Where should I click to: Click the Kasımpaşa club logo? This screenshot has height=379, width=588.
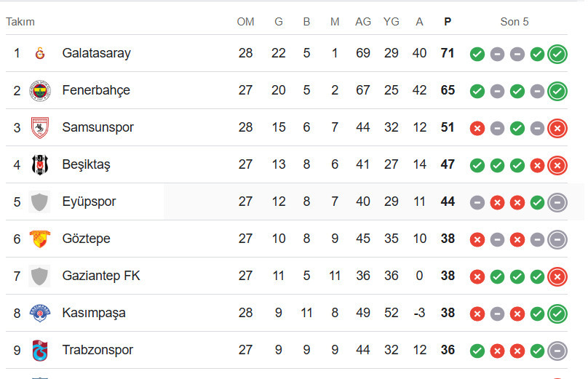point(40,314)
